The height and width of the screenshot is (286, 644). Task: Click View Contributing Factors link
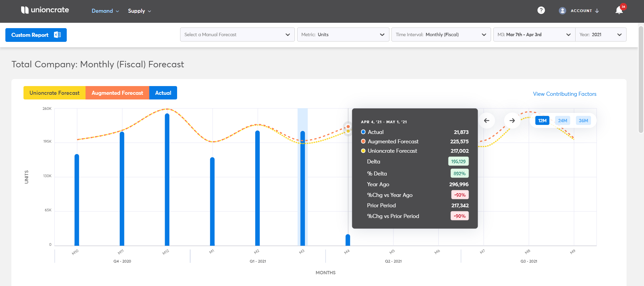565,94
